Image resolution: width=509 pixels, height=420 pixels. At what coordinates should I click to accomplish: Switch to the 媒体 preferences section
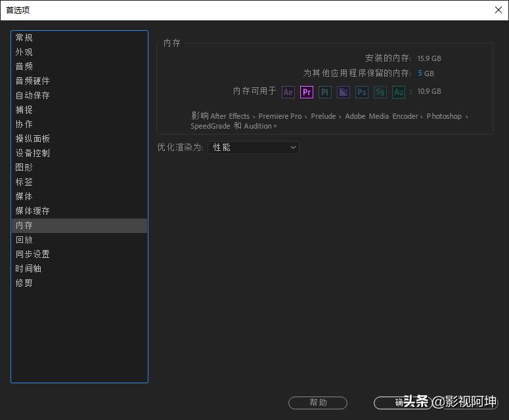click(79, 196)
